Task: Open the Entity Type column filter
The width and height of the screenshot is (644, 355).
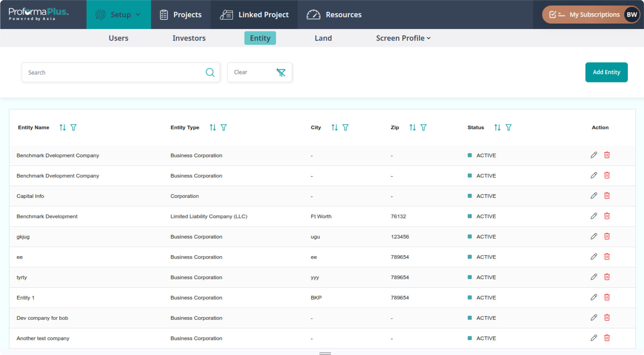Action: pyautogui.click(x=224, y=127)
